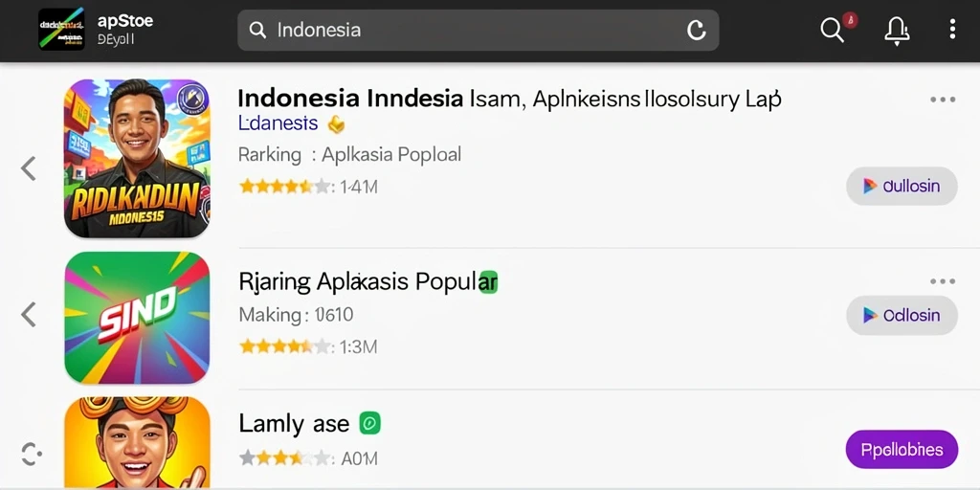Click the gold badge beside Ldanesis
The width and height of the screenshot is (980, 490).
(336, 124)
